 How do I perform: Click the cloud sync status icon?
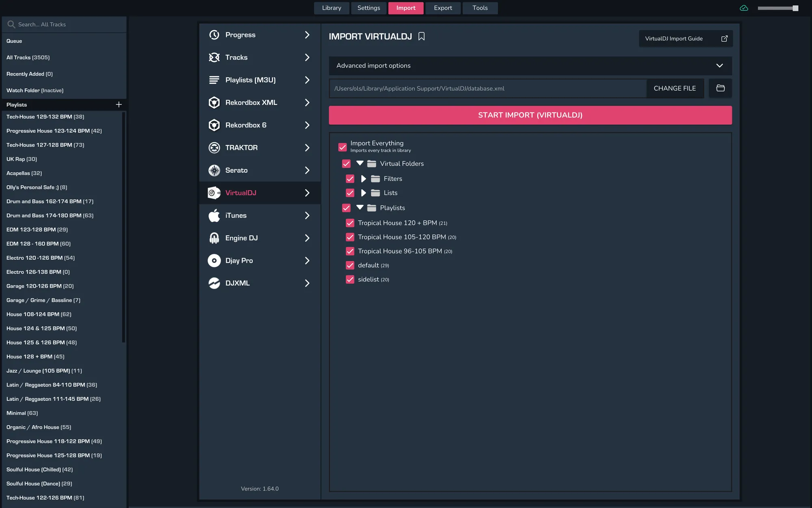[744, 8]
